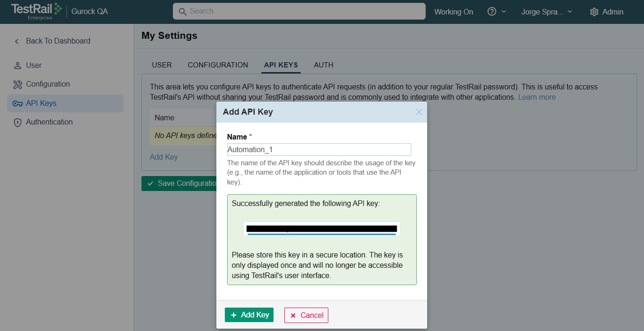
Task: Click the back arrow icon beside Back To Dashboard
Action: 17,41
